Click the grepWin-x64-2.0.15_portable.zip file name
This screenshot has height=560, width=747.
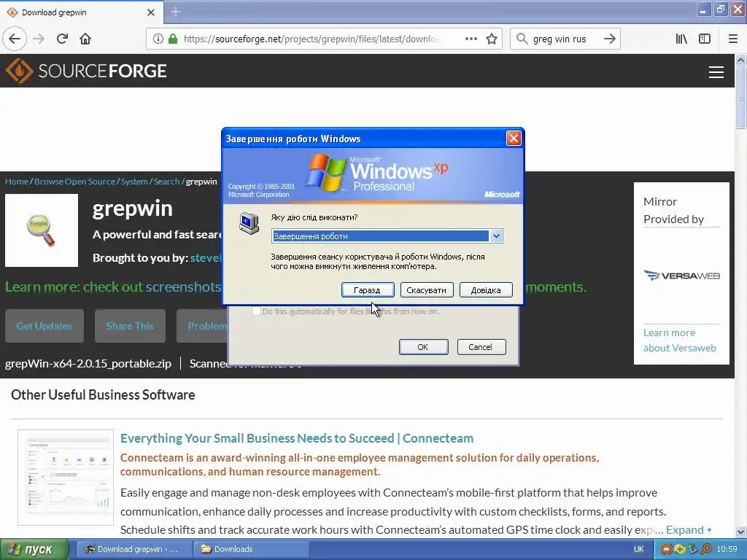point(88,364)
